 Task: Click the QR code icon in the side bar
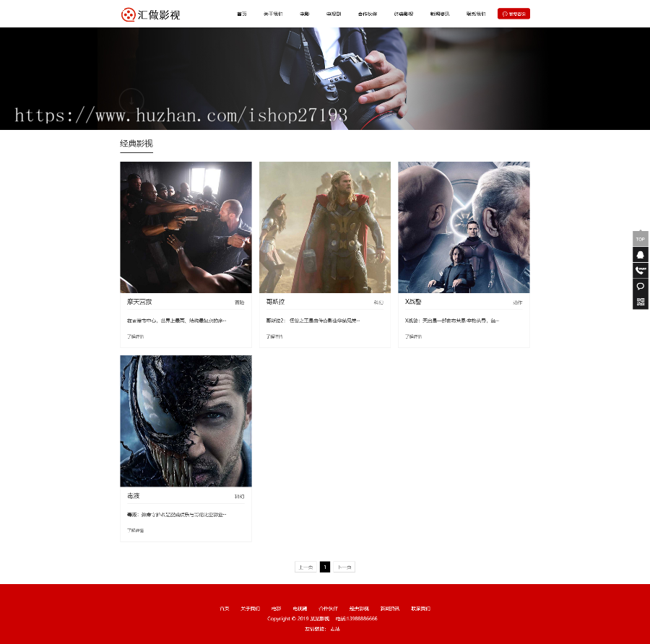641,302
